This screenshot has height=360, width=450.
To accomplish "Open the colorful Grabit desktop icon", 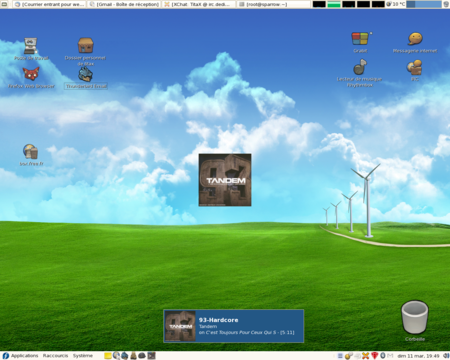I will [360, 38].
